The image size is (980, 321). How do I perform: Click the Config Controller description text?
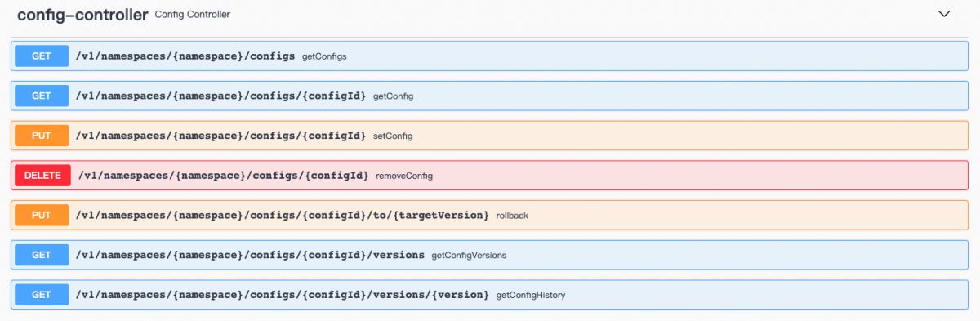coord(192,15)
